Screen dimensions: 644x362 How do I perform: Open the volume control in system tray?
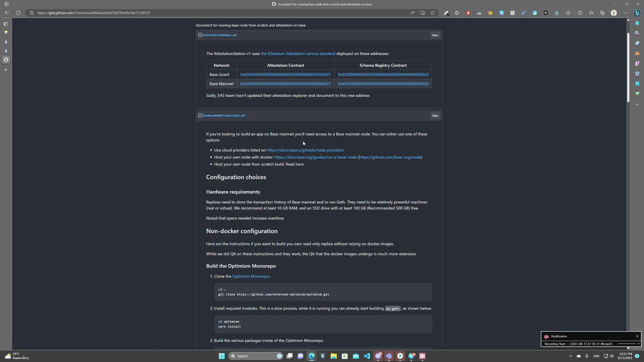612,356
